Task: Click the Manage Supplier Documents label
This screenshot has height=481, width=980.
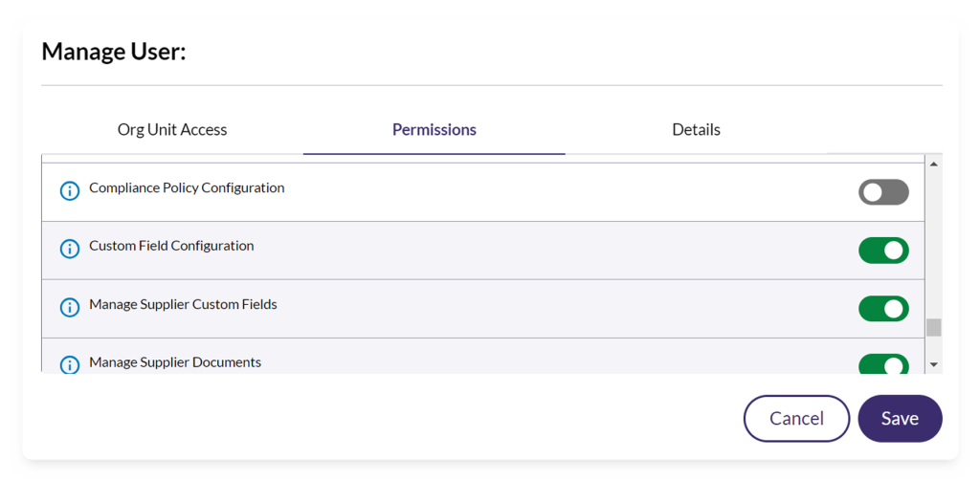Action: (175, 362)
